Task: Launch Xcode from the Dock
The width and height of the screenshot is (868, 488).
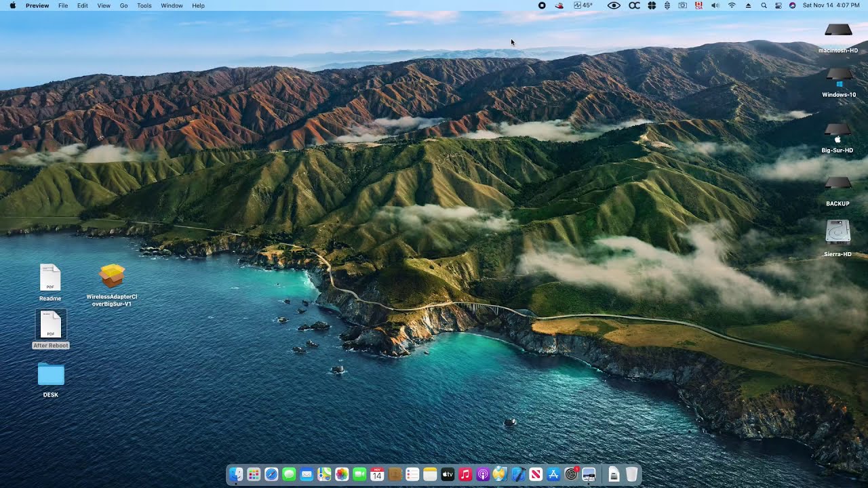Action: [518, 474]
